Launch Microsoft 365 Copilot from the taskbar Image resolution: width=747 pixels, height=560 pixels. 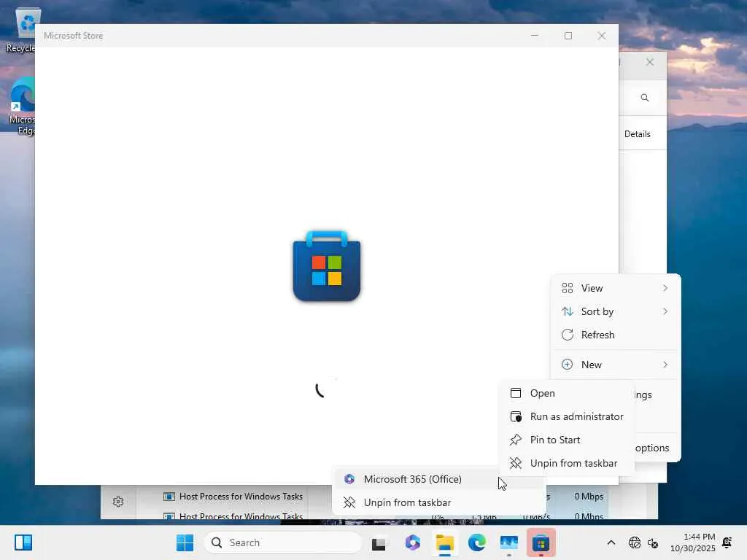click(x=413, y=542)
